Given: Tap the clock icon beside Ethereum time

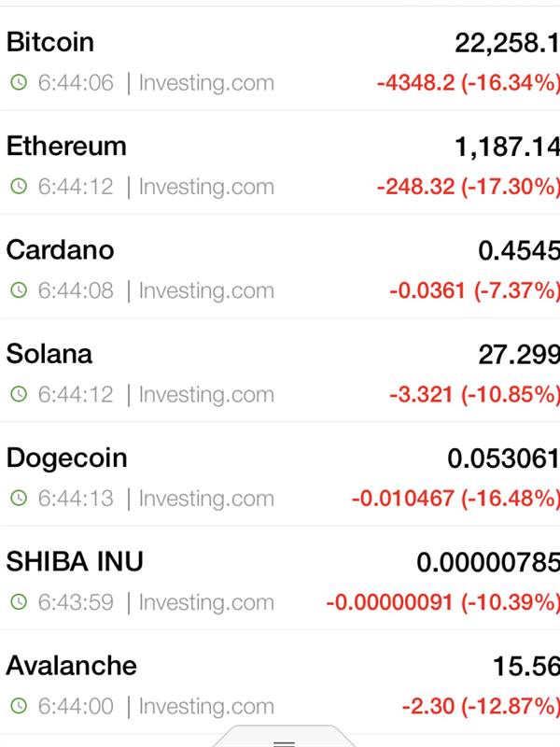Looking at the screenshot, I should click(x=19, y=186).
